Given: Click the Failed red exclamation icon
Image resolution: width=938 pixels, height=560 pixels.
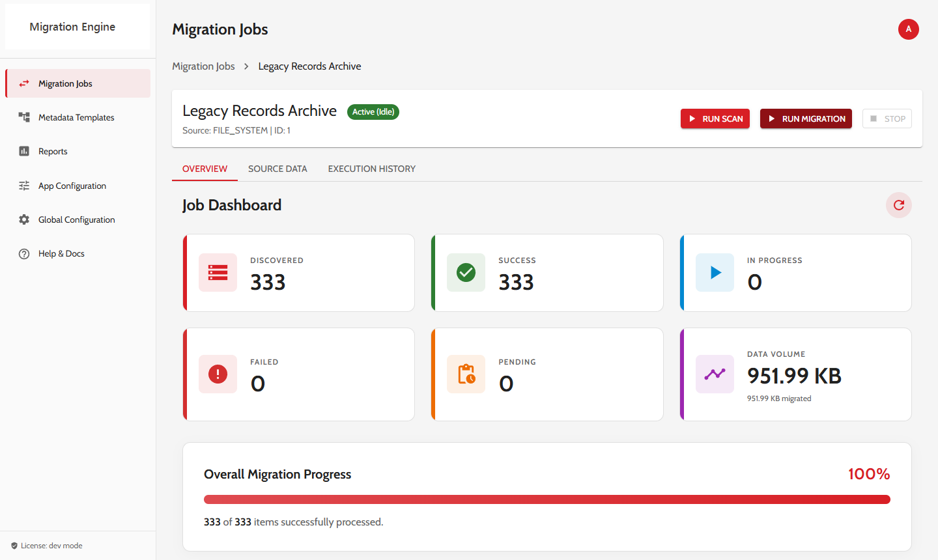Looking at the screenshot, I should coord(218,374).
